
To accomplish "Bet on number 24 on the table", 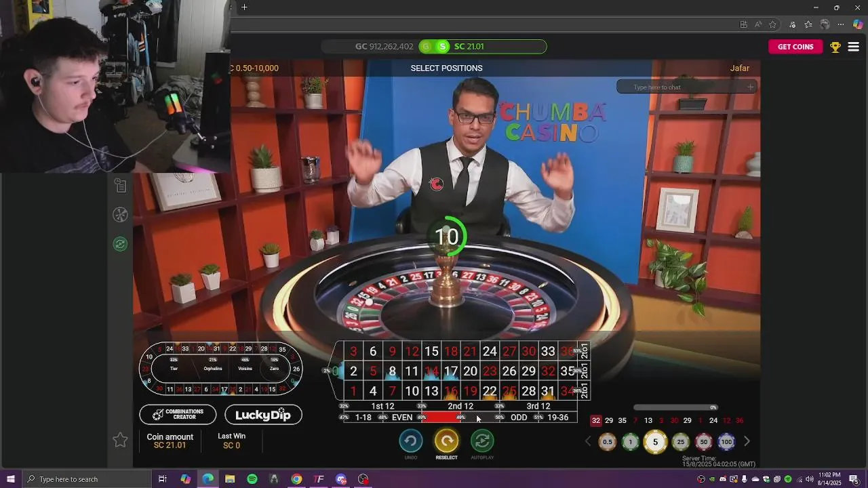I will [490, 351].
